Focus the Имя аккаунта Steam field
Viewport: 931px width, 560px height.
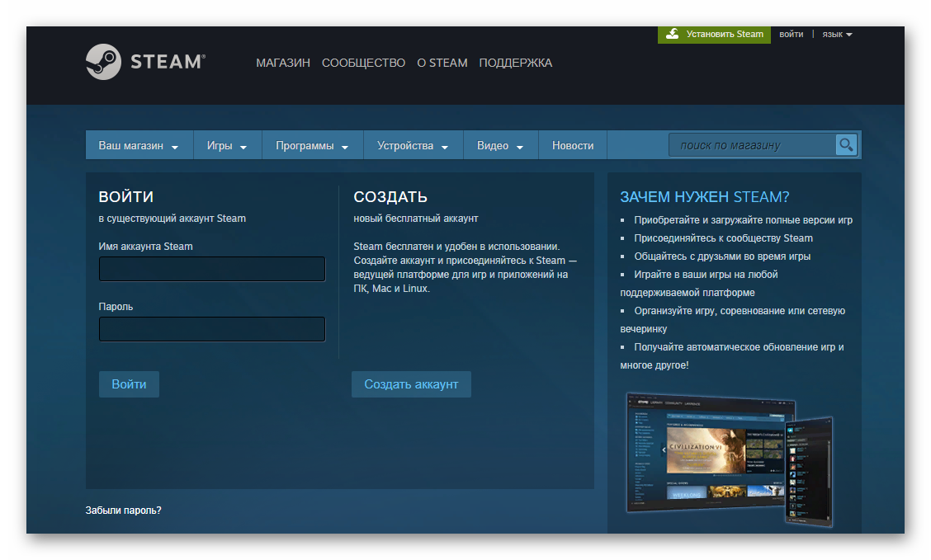(212, 269)
